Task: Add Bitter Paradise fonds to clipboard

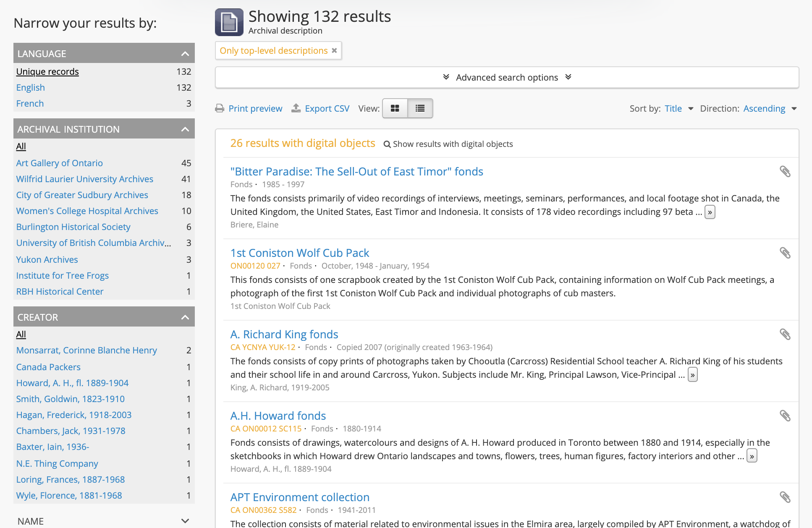Action: 785,172
